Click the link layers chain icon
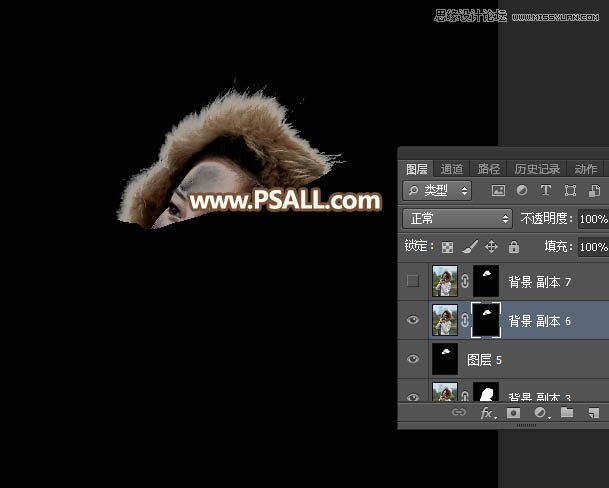The image size is (609, 488). tap(459, 412)
